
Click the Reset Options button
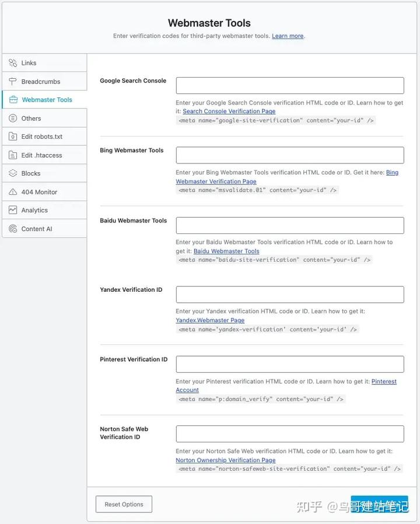click(124, 504)
